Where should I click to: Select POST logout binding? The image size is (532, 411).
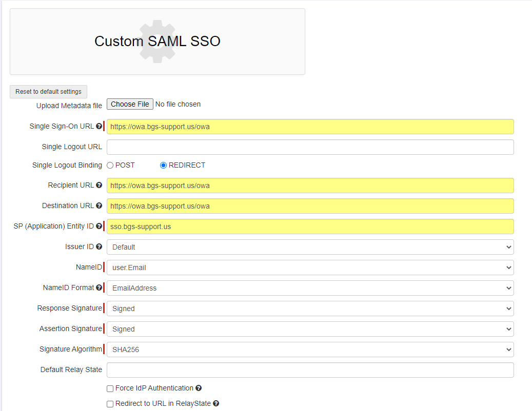click(x=110, y=166)
